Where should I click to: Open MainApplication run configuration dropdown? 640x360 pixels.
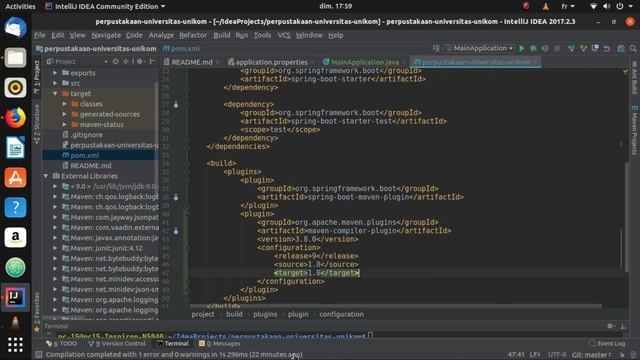tap(480, 49)
